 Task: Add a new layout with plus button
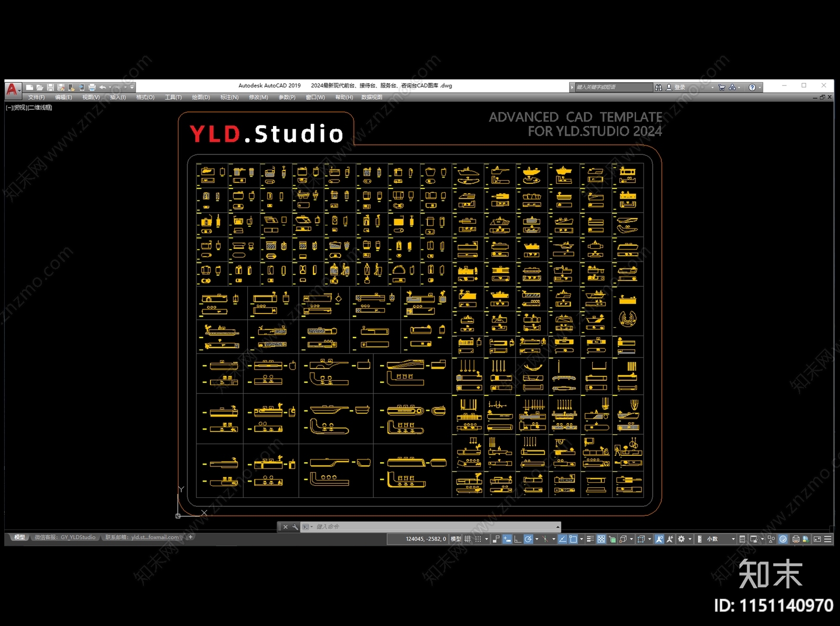(x=191, y=537)
